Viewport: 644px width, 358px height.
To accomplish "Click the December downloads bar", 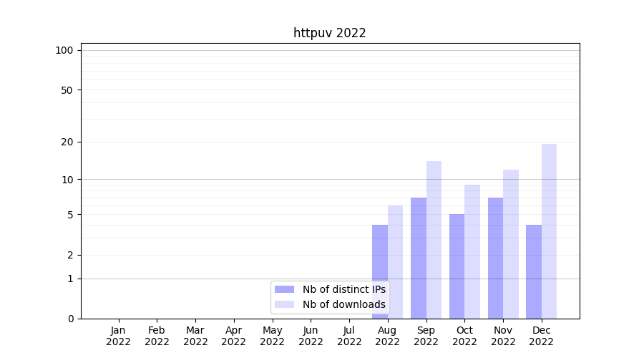I will pos(549,231).
